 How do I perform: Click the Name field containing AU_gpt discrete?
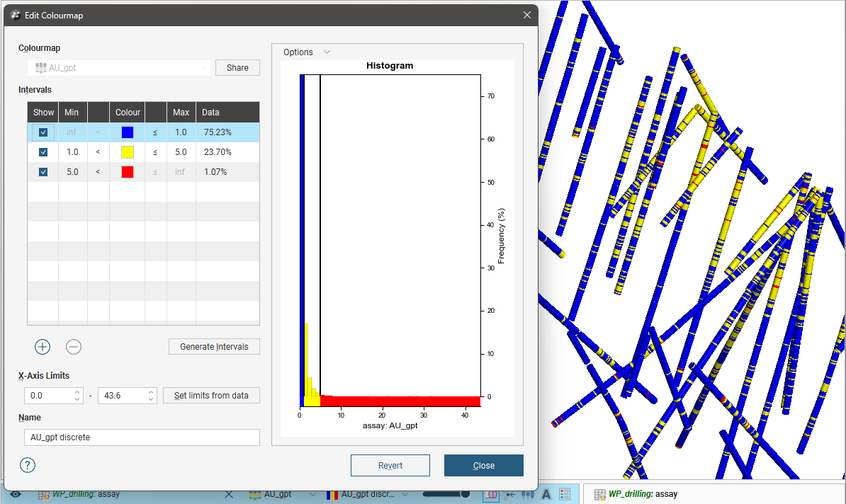tap(142, 437)
